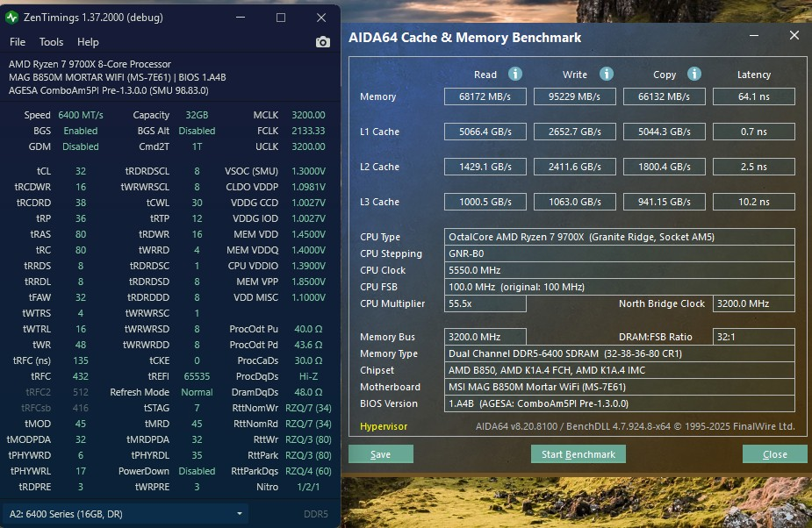Click the Speed value 6400 MT/s
Screen dimensions: 812x528
click(x=81, y=115)
